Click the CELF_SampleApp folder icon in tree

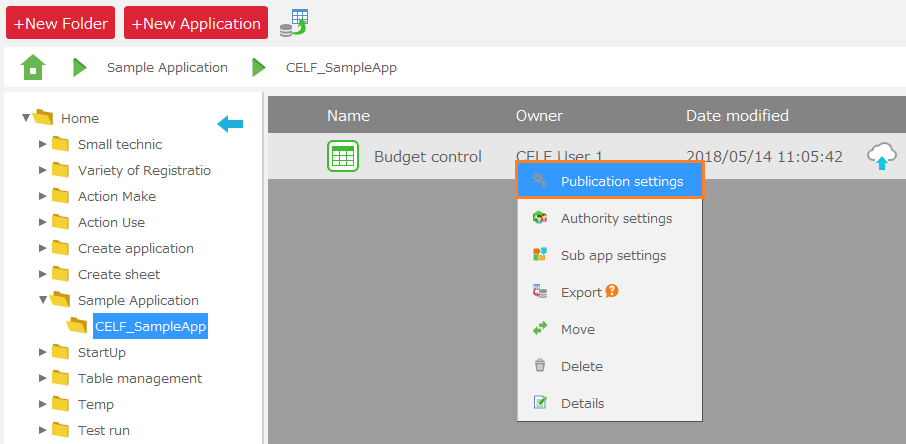(x=77, y=326)
